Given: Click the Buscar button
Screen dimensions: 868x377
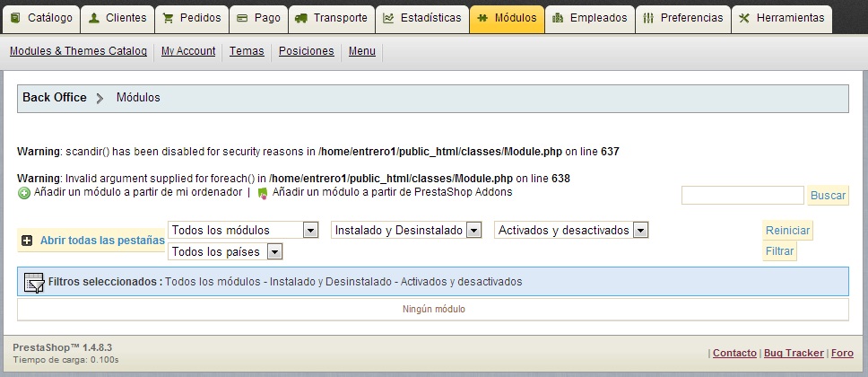Looking at the screenshot, I should point(828,195).
